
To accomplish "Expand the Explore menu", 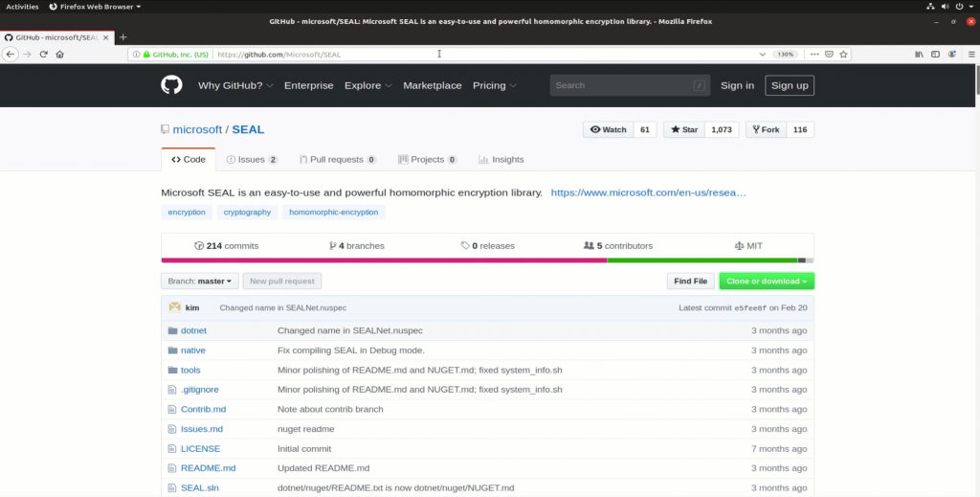I will tap(368, 85).
